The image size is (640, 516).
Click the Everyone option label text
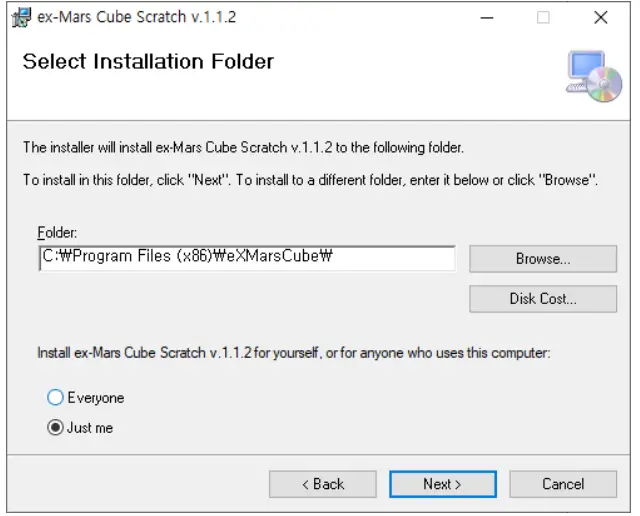(x=96, y=398)
